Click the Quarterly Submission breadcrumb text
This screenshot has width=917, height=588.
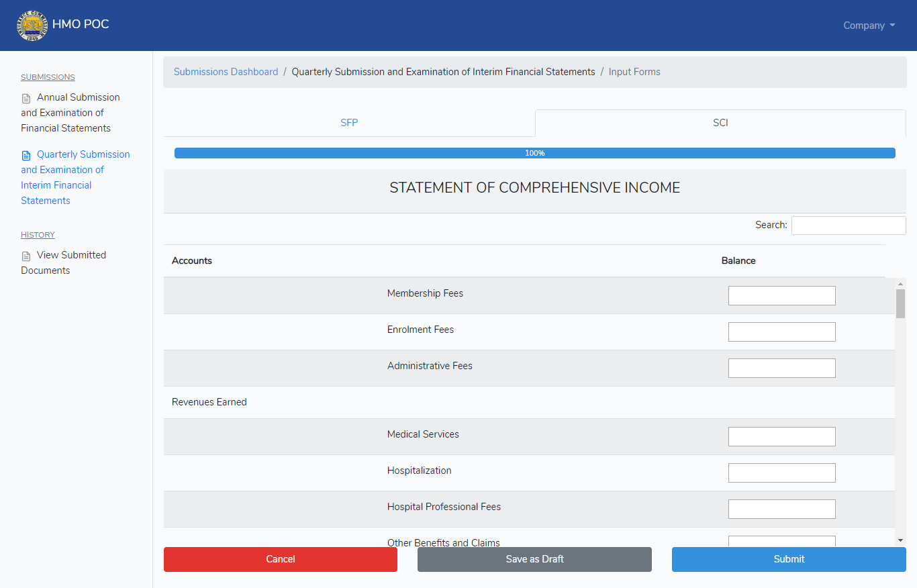[443, 72]
